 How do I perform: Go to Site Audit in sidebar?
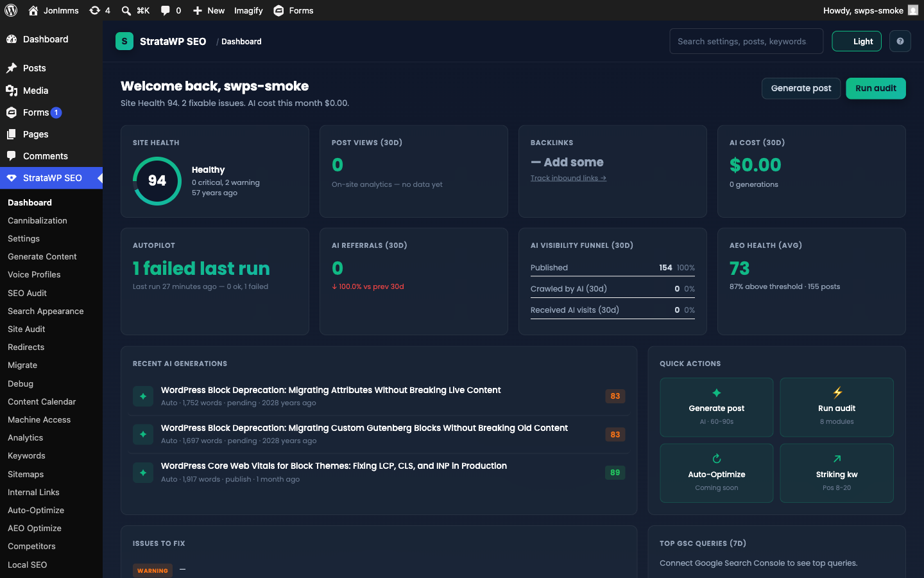tap(26, 329)
